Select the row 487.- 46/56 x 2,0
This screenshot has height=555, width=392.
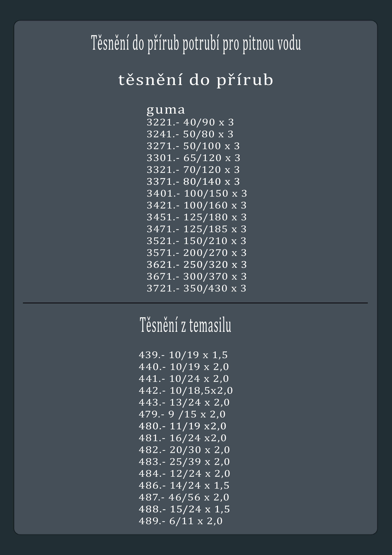pos(184,497)
